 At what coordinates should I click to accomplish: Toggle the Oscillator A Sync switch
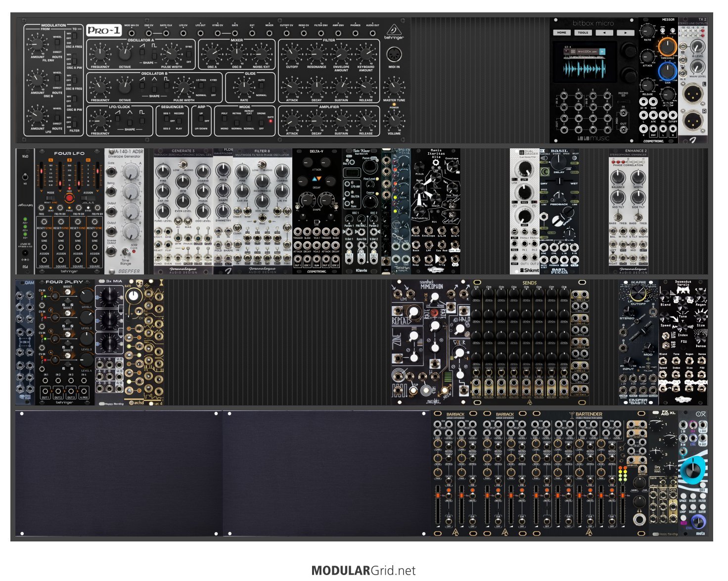click(x=188, y=54)
